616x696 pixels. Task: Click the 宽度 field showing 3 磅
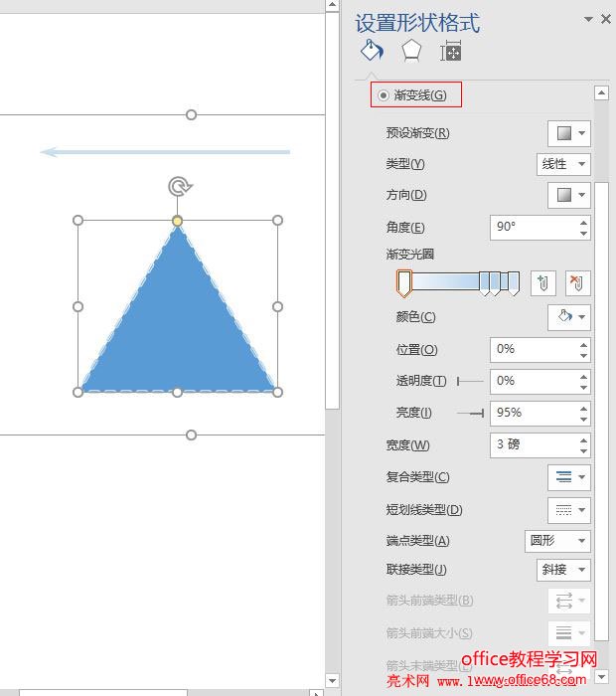[534, 445]
